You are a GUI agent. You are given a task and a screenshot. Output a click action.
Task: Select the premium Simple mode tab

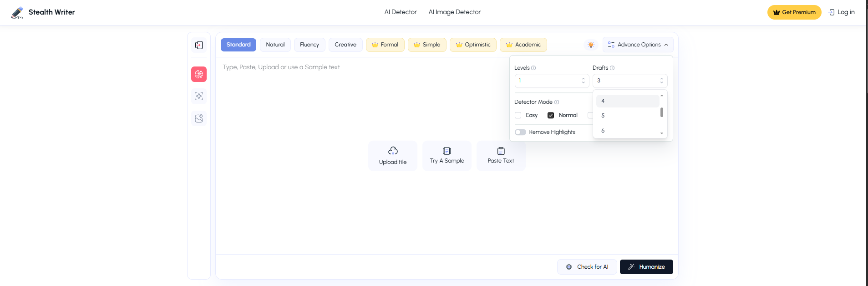427,45
